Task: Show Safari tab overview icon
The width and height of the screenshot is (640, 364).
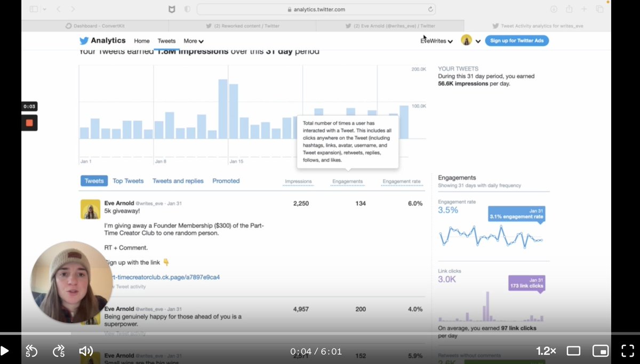Action: tap(599, 9)
